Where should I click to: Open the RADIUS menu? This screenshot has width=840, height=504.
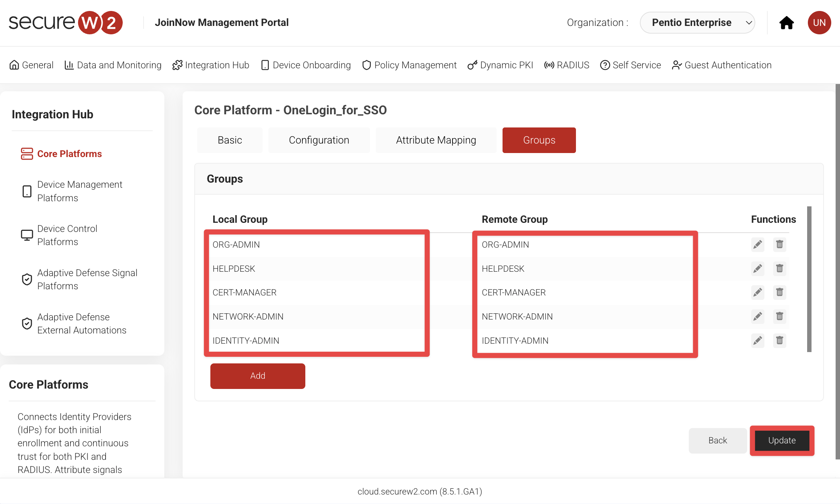pos(566,65)
